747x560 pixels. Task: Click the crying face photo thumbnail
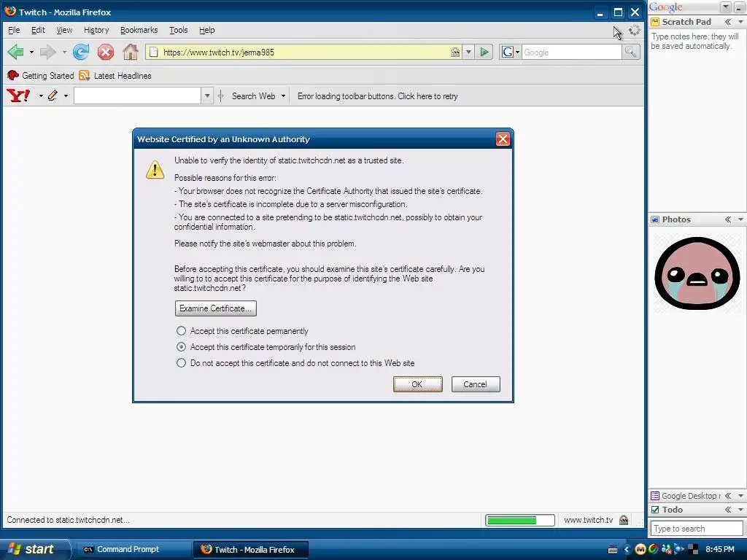pyautogui.click(x=697, y=273)
